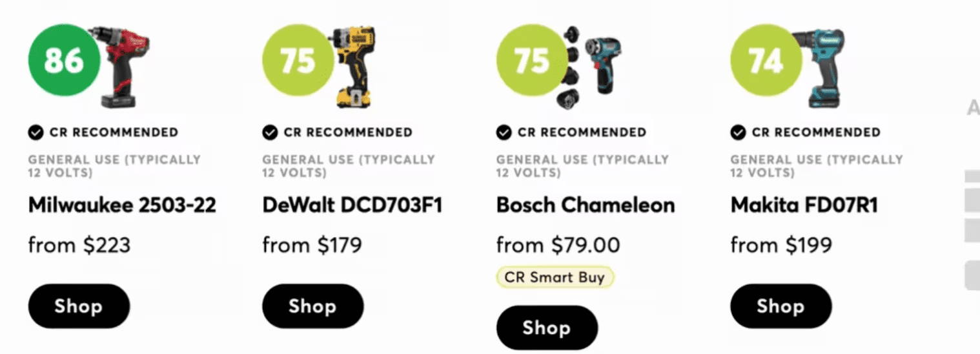
Task: Open the Milwaukee 2503-22 product title
Action: click(x=122, y=205)
